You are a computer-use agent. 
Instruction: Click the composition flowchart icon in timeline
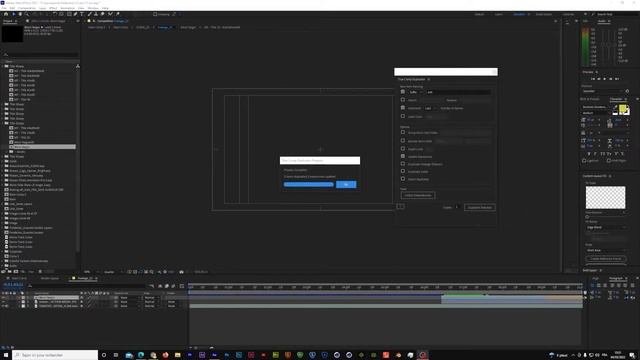[152, 286]
